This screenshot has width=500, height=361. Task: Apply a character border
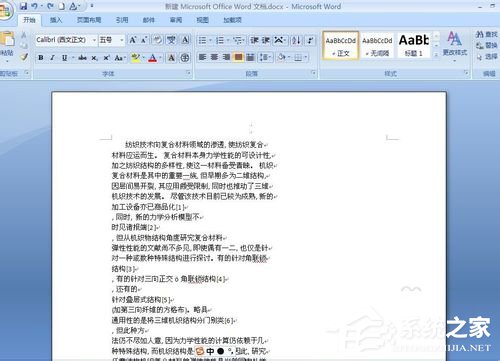point(185,40)
